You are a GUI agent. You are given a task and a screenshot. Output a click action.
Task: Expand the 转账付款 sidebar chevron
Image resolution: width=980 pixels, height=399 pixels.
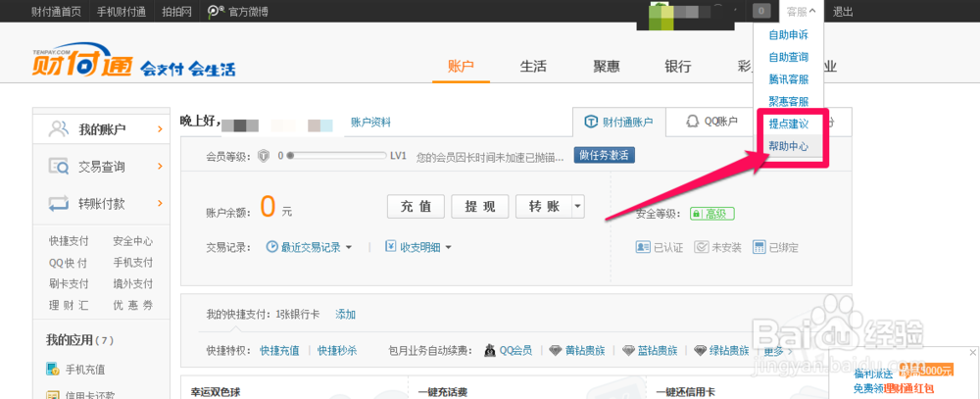pos(160,203)
